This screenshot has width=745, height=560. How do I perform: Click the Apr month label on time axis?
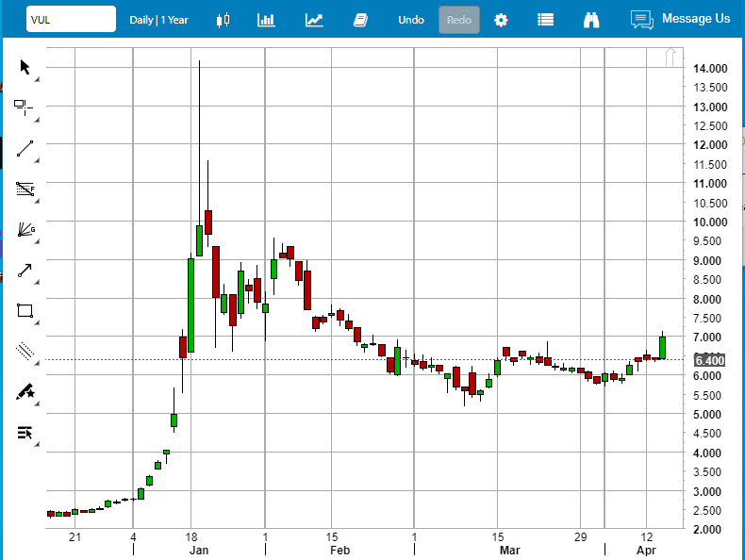tap(646, 550)
